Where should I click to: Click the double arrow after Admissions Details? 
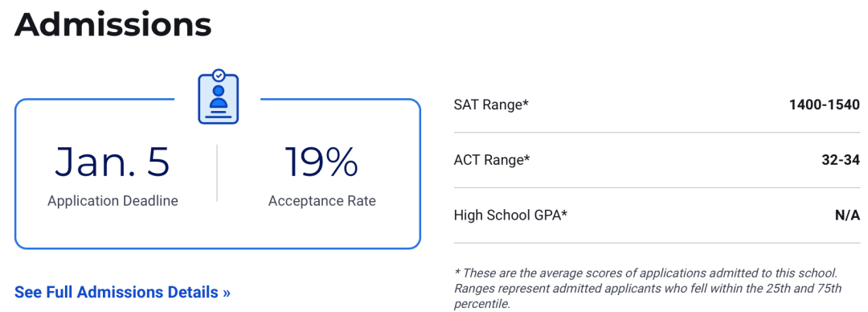point(226,293)
